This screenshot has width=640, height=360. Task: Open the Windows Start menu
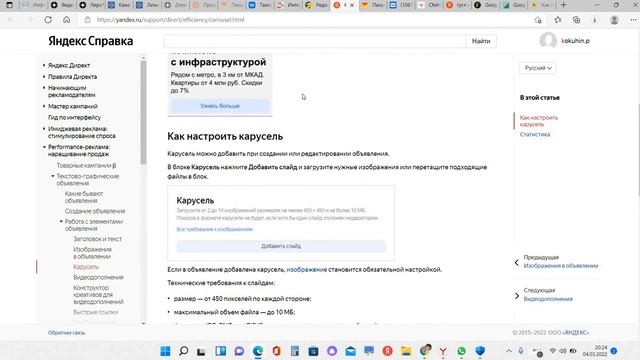[165, 351]
